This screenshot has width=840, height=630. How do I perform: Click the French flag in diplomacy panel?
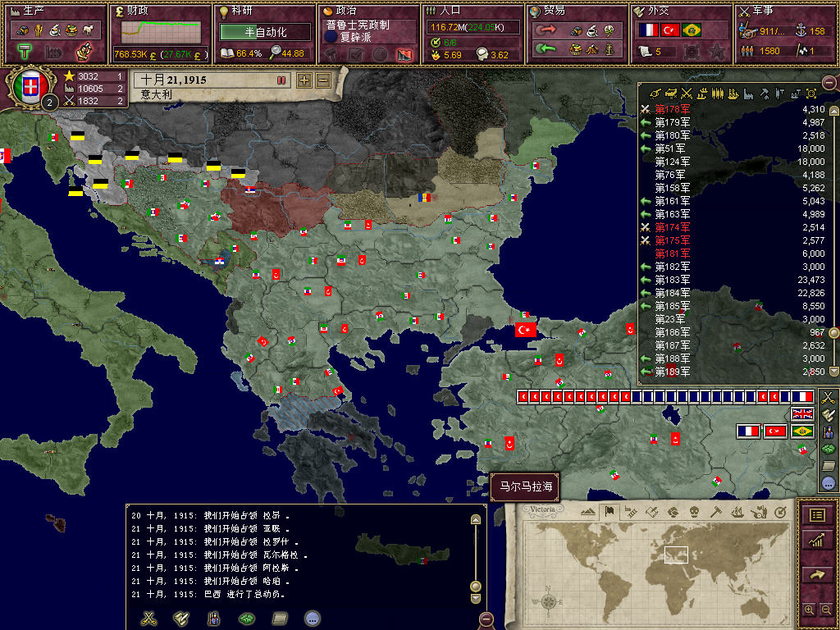click(x=648, y=30)
